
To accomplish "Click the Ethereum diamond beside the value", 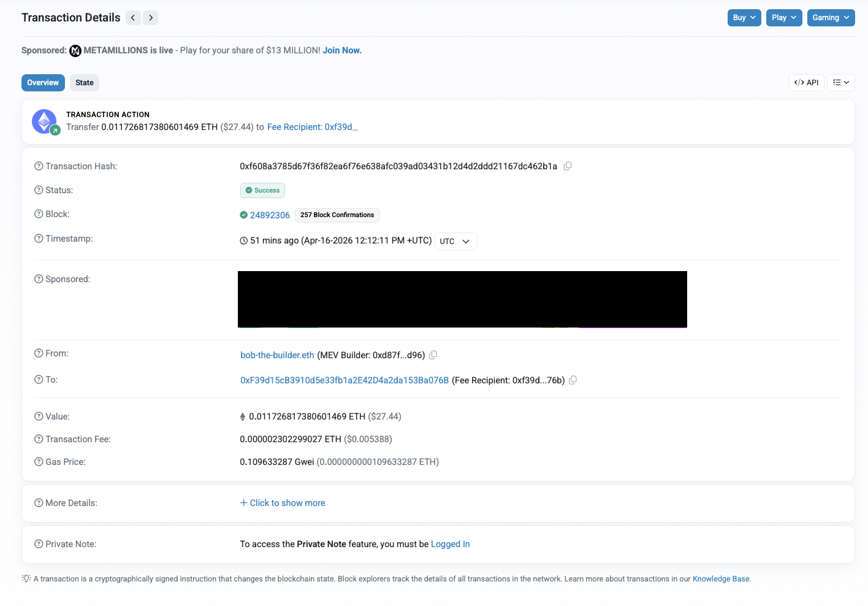I will [x=243, y=416].
